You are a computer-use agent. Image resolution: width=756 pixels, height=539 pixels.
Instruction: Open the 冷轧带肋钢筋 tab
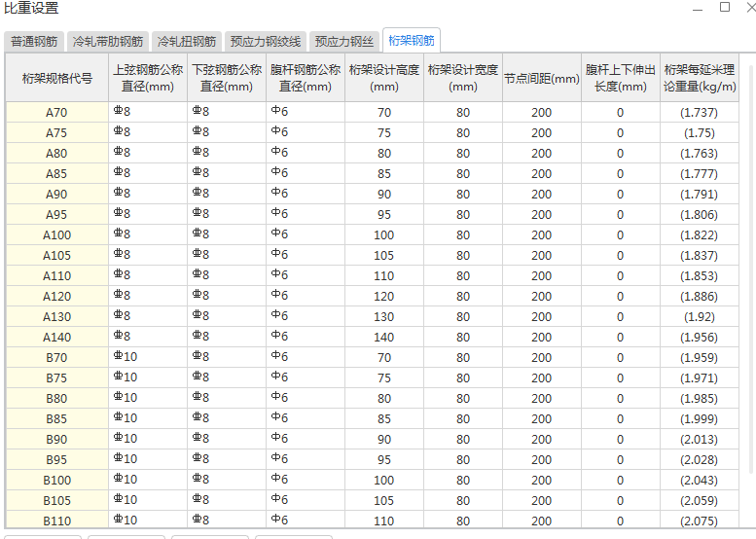pyautogui.click(x=108, y=42)
